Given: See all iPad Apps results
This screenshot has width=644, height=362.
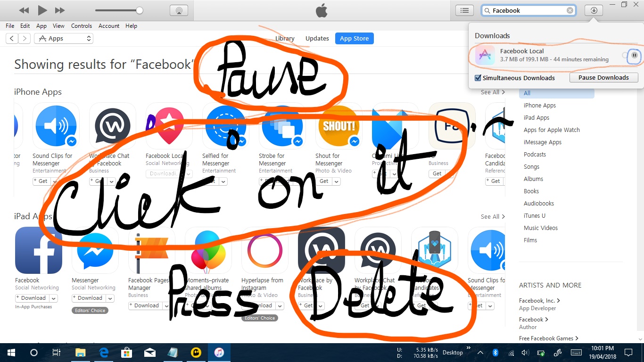Looking at the screenshot, I should (x=493, y=216).
